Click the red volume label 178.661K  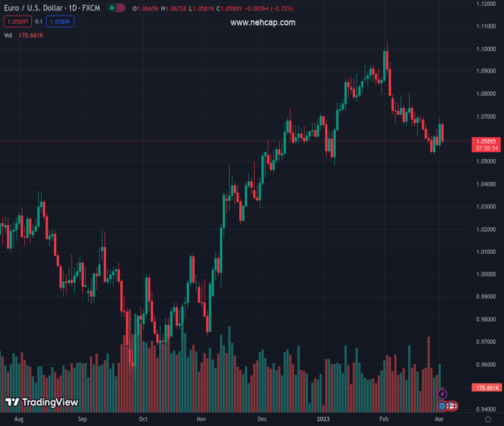[487, 388]
